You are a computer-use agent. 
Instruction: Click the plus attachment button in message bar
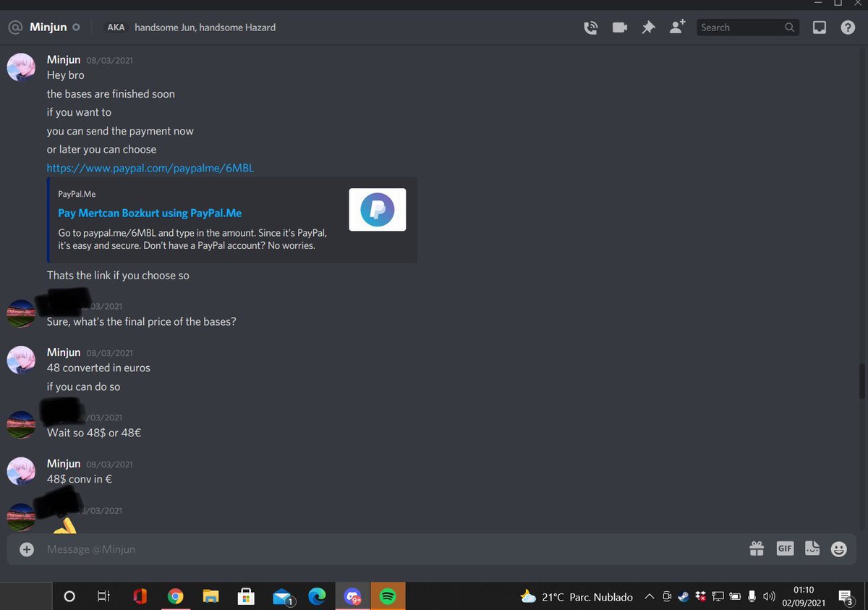pyautogui.click(x=27, y=549)
